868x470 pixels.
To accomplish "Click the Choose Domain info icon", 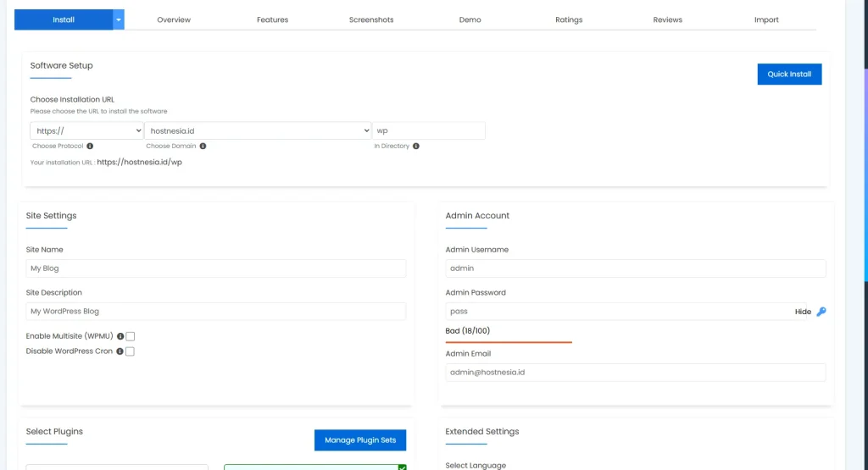I will point(203,146).
